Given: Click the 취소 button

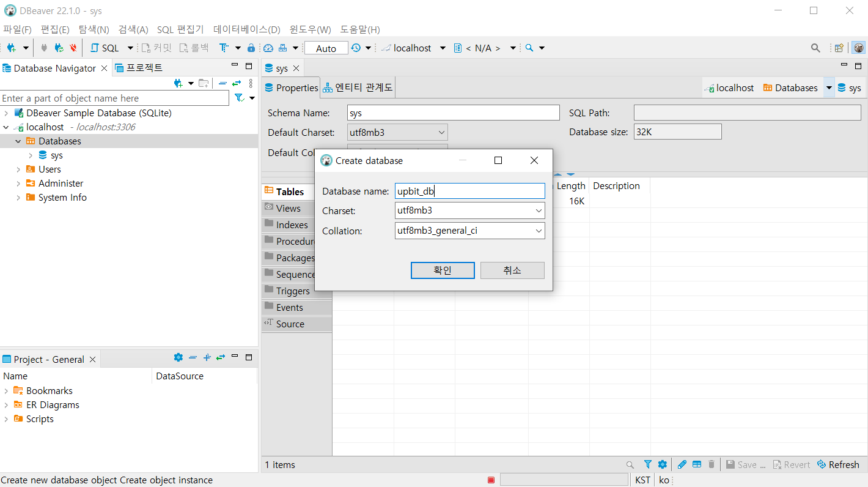Looking at the screenshot, I should point(512,270).
